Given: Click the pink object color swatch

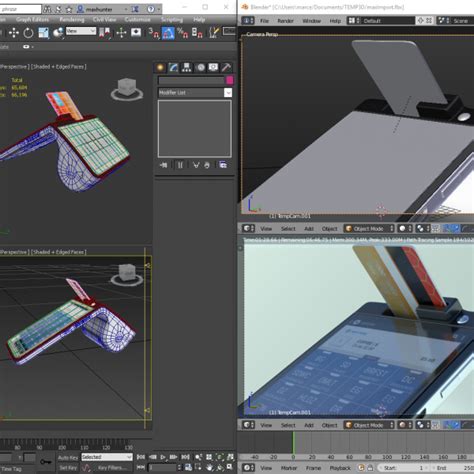Looking at the screenshot, I should [230, 80].
